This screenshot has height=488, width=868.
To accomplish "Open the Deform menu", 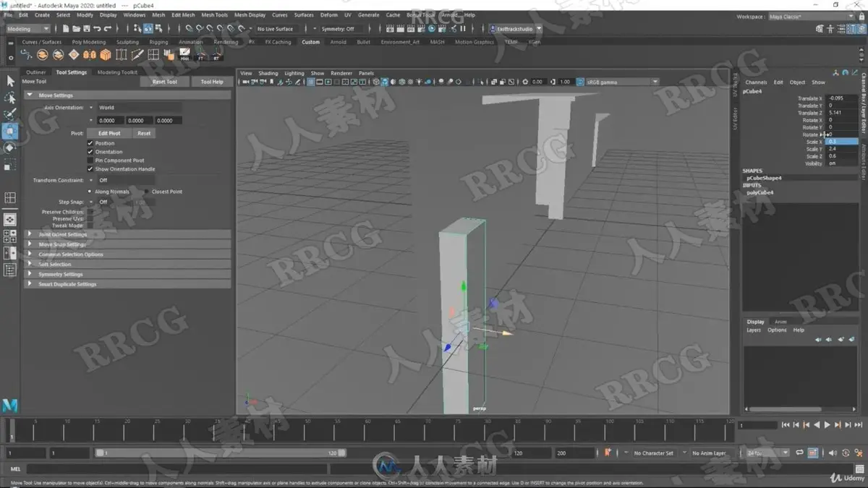I will point(328,14).
